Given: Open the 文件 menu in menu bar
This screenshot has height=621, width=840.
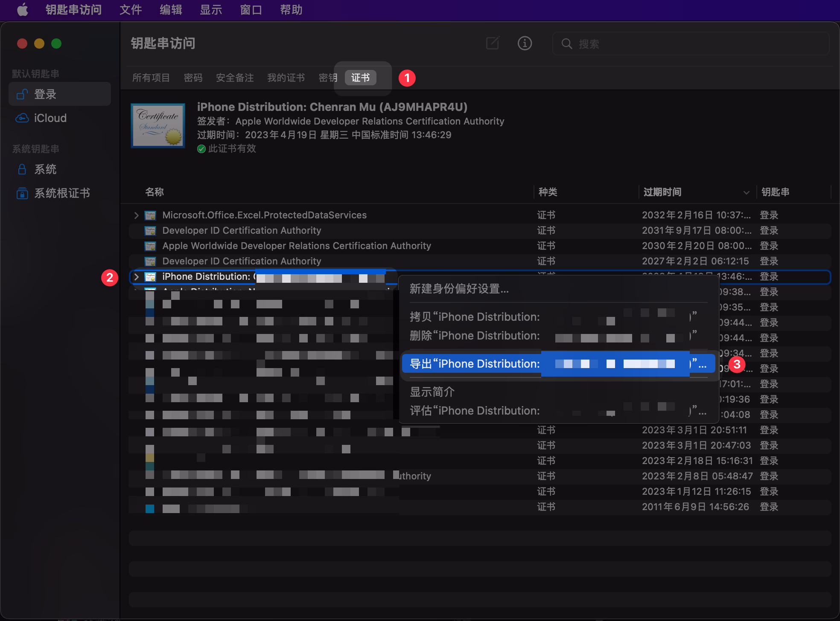Looking at the screenshot, I should tap(130, 9).
